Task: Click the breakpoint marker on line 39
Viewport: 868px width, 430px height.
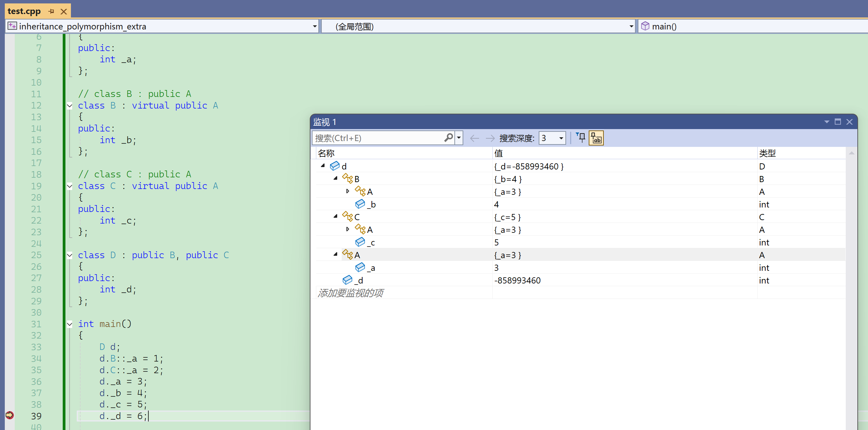Action: click(9, 415)
